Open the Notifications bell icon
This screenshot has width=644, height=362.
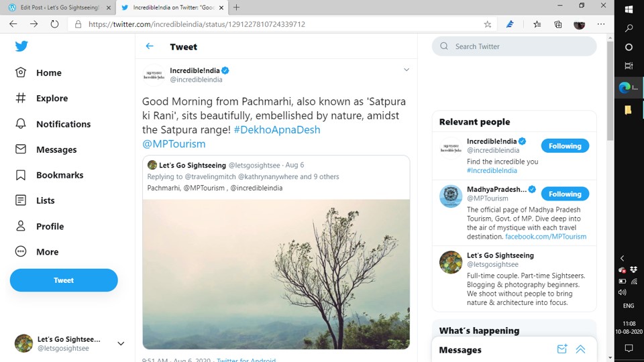pos(21,124)
